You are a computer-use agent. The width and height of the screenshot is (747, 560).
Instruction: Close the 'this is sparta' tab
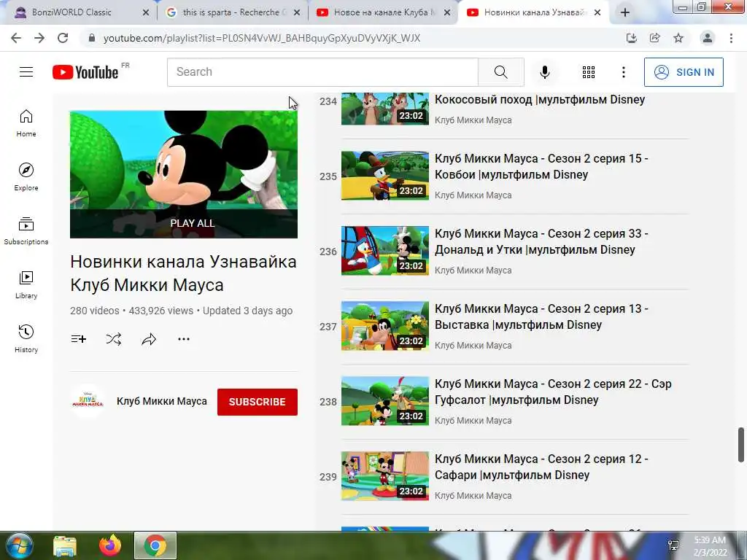pos(297,13)
